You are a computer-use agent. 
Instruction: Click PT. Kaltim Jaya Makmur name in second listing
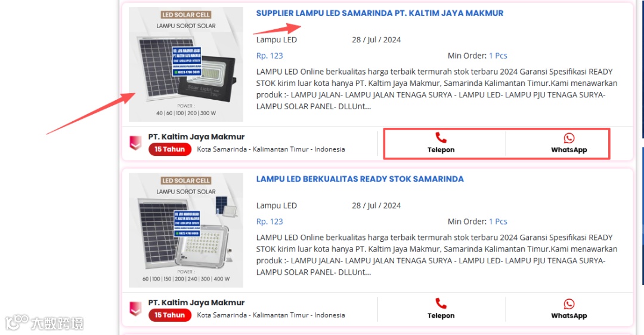196,303
